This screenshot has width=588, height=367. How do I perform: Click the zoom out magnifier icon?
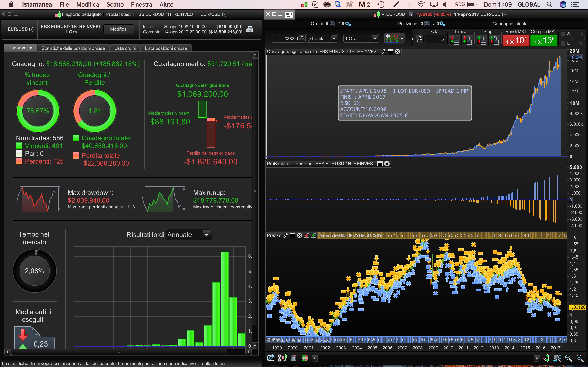pos(568,358)
